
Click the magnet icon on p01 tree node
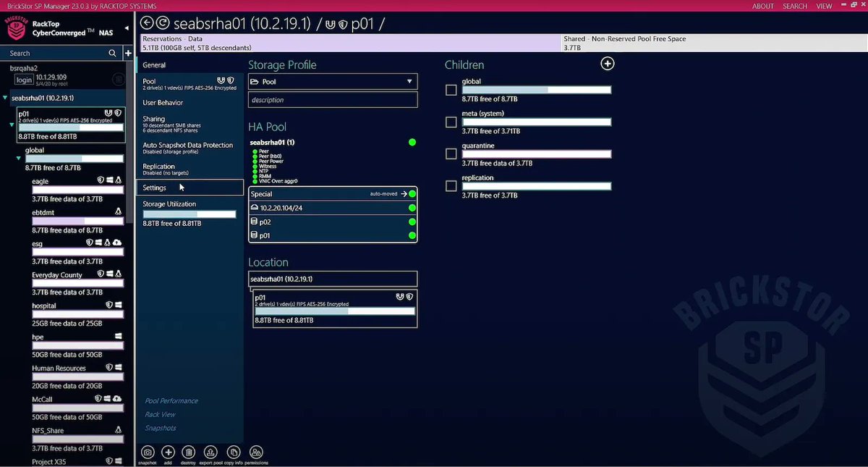coord(108,113)
